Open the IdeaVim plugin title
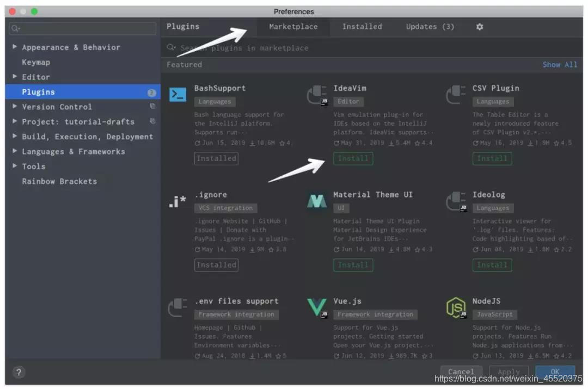The image size is (588, 389). click(350, 89)
